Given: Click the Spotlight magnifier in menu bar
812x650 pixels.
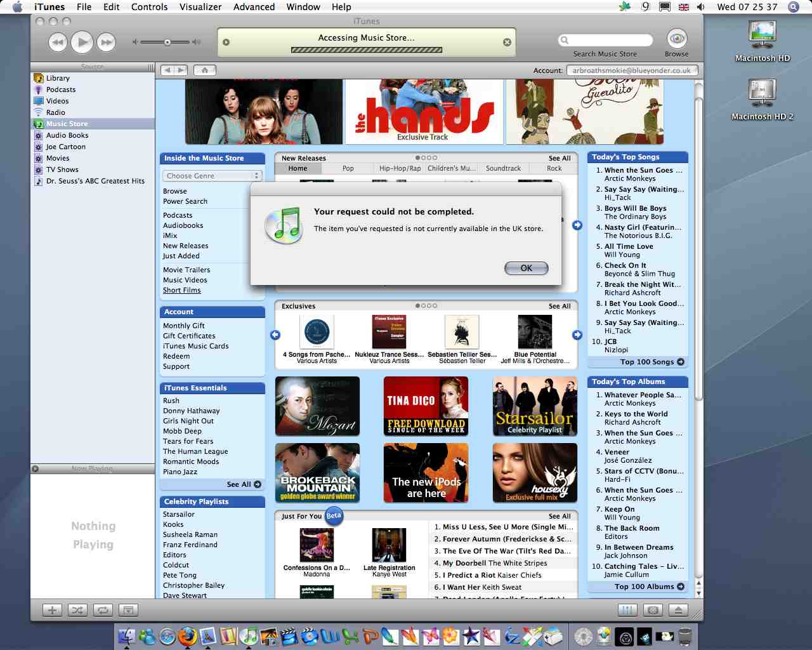Looking at the screenshot, I should coord(793,7).
